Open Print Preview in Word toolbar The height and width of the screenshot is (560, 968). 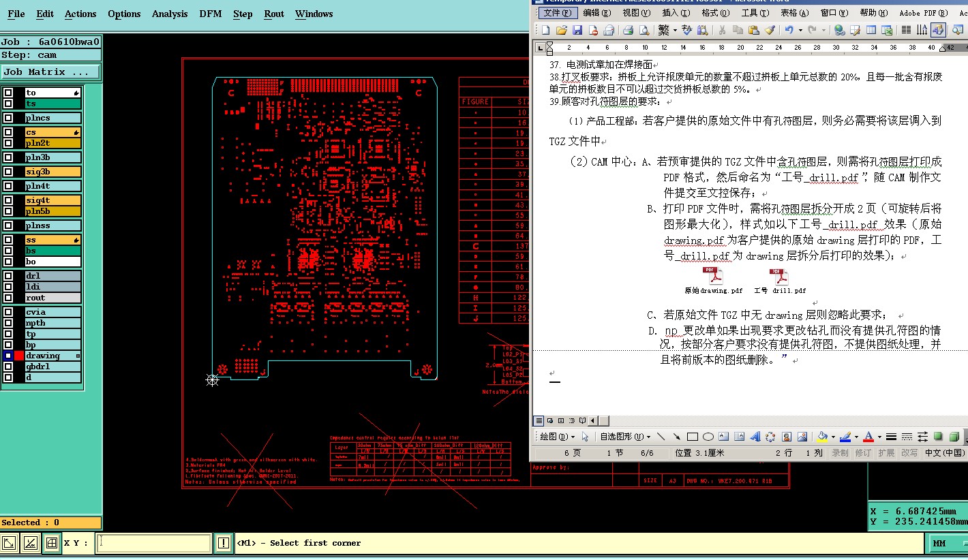(x=645, y=30)
